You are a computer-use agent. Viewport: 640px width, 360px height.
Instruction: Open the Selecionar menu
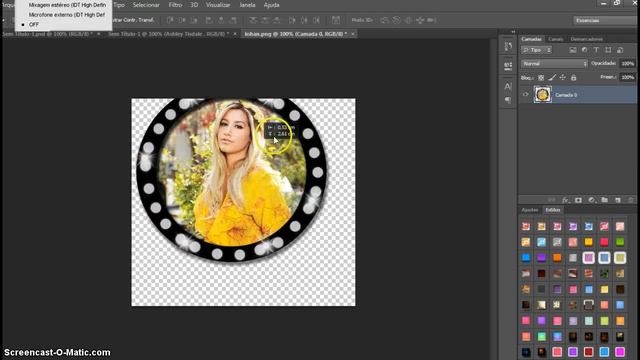pyautogui.click(x=146, y=5)
